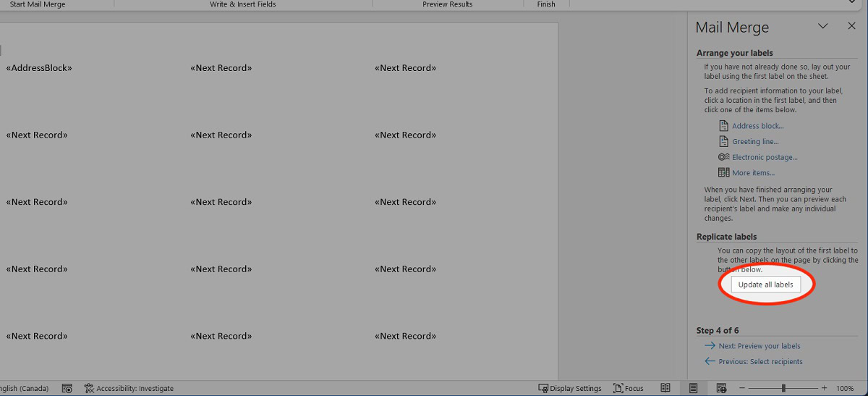Click the Preview Results group label
Viewport: 868px width, 396px height.
pos(448,4)
